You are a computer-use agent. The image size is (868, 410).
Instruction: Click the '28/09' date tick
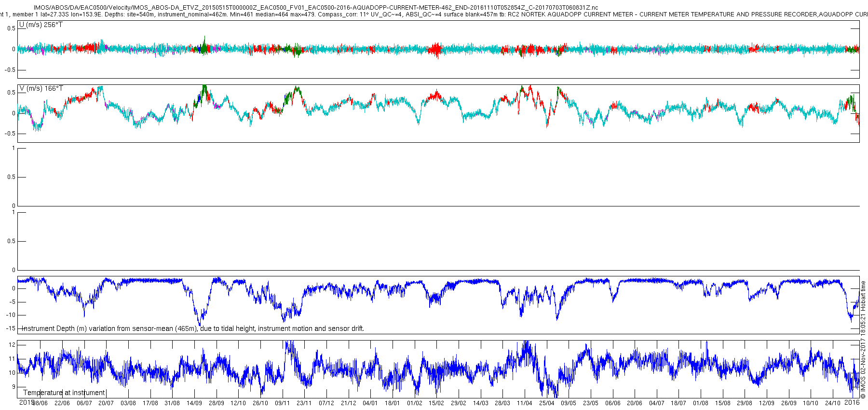point(216,403)
